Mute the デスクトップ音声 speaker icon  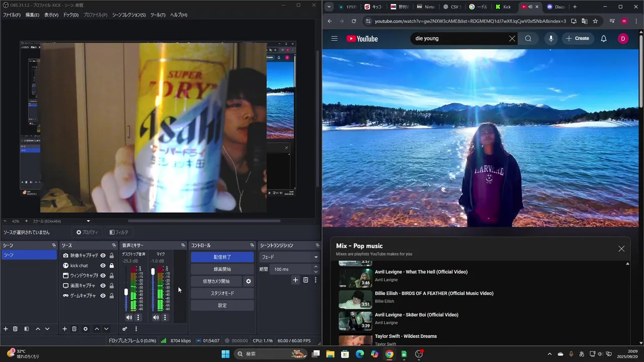click(x=129, y=317)
